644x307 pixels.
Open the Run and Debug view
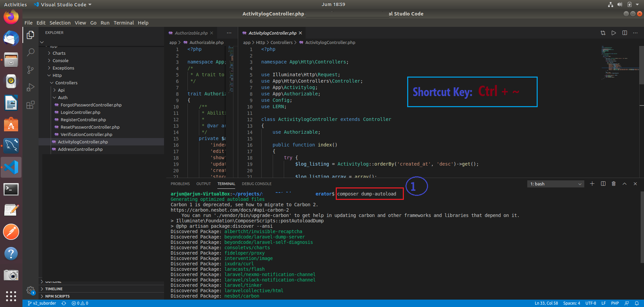[31, 87]
